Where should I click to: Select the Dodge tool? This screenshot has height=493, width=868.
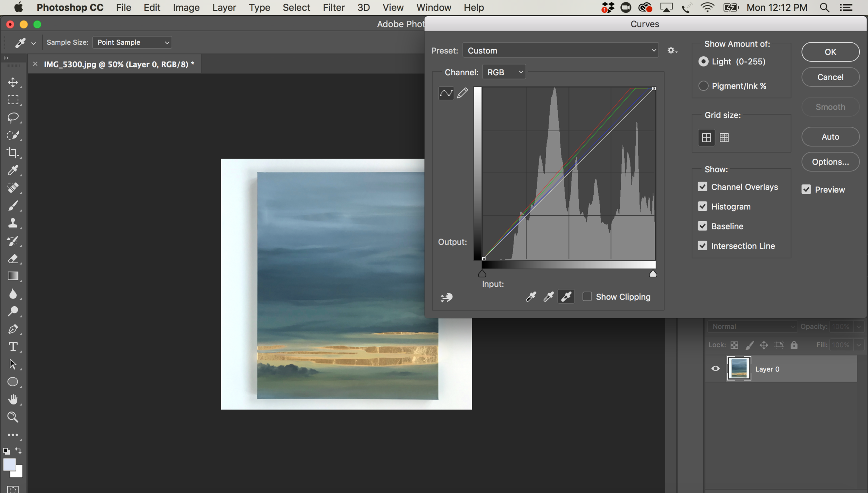coord(13,311)
